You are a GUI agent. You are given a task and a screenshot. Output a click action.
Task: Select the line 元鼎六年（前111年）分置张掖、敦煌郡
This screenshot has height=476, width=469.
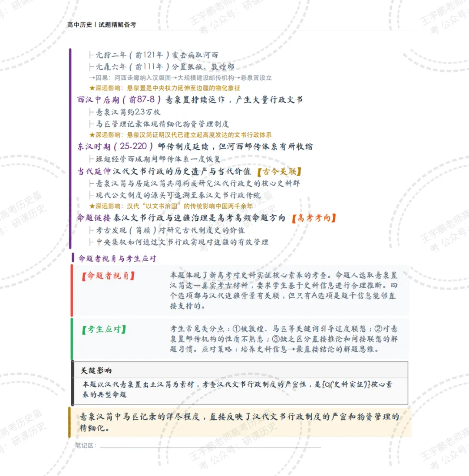tap(162, 66)
